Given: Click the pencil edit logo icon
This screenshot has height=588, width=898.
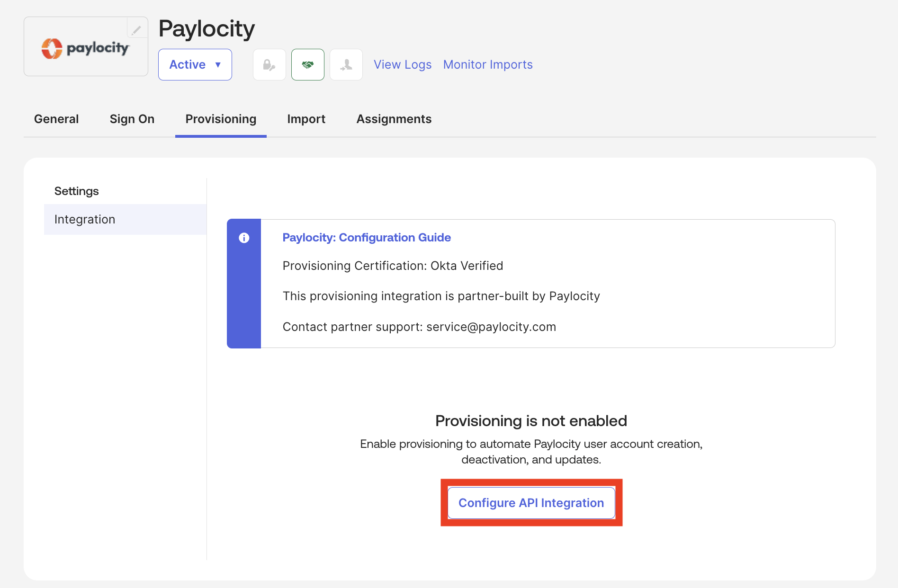Looking at the screenshot, I should [136, 30].
